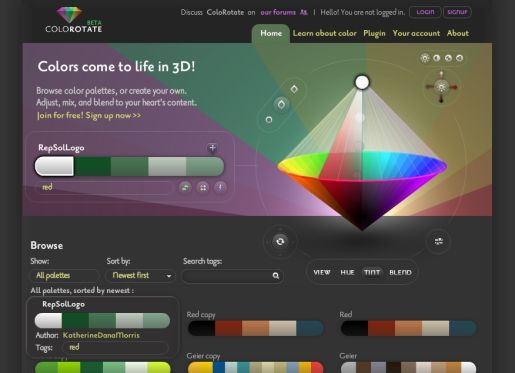Viewport: 515px width, 373px height.
Task: Click the sun brightness icon above the cone
Action: [x=425, y=58]
